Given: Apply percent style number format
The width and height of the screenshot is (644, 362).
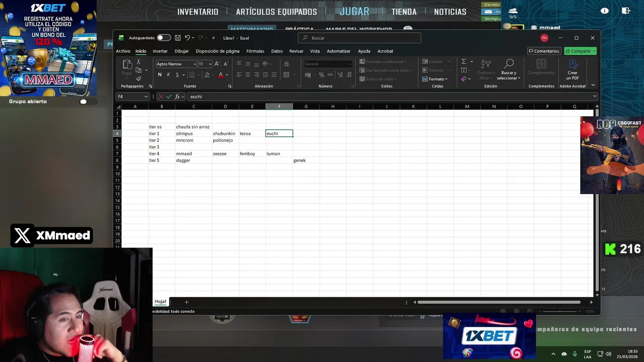Looking at the screenshot, I should pyautogui.click(x=321, y=74).
